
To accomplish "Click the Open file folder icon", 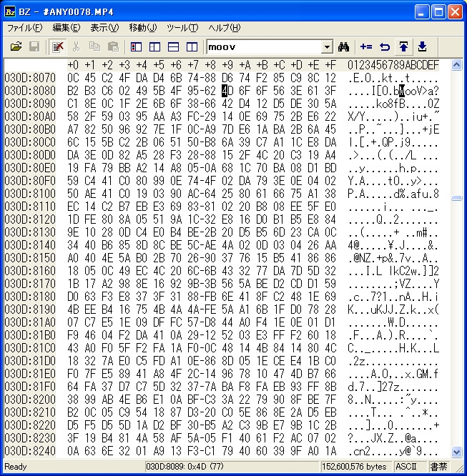I will point(16,46).
